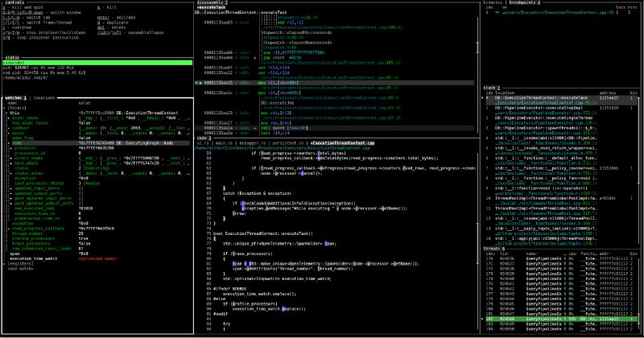This screenshot has width=644, height=338.
Task: Collapse the node field
Action: click(10, 143)
